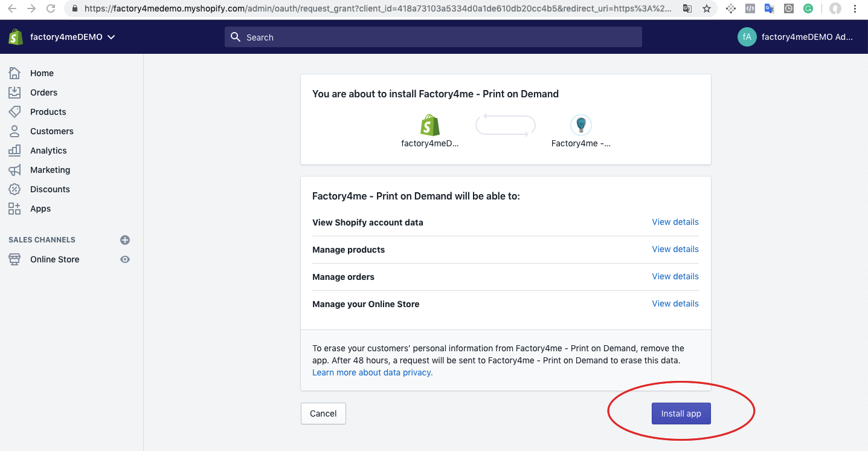Click the lock site info icon

coord(75,8)
